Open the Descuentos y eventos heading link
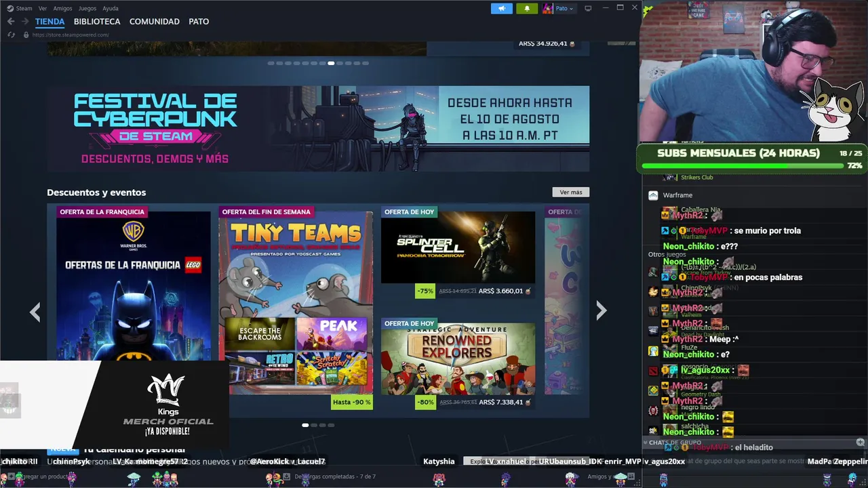The width and height of the screenshot is (868, 488). click(96, 192)
